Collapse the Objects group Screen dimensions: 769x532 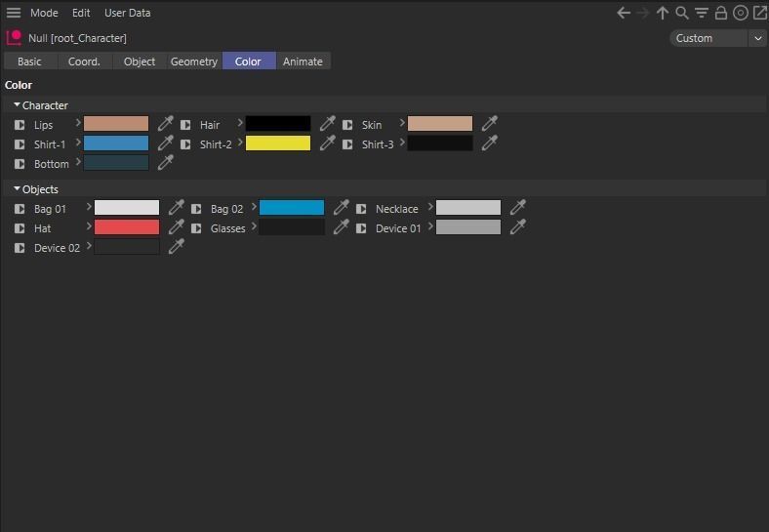click(18, 189)
